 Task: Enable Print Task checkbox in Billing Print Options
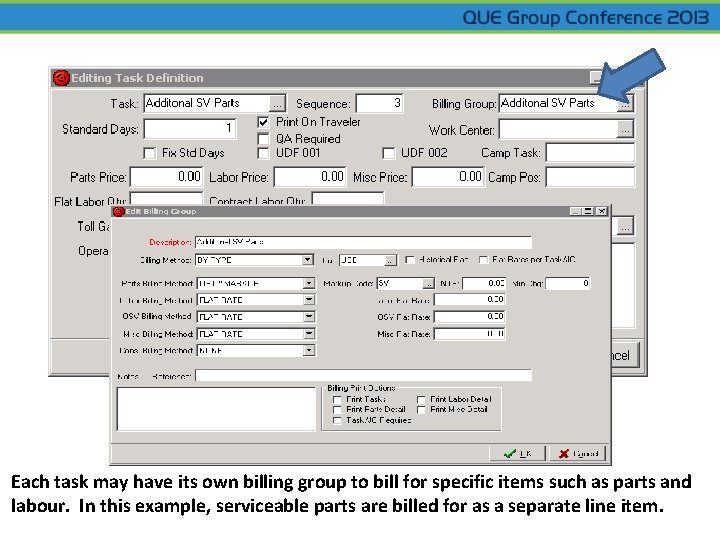(337, 399)
